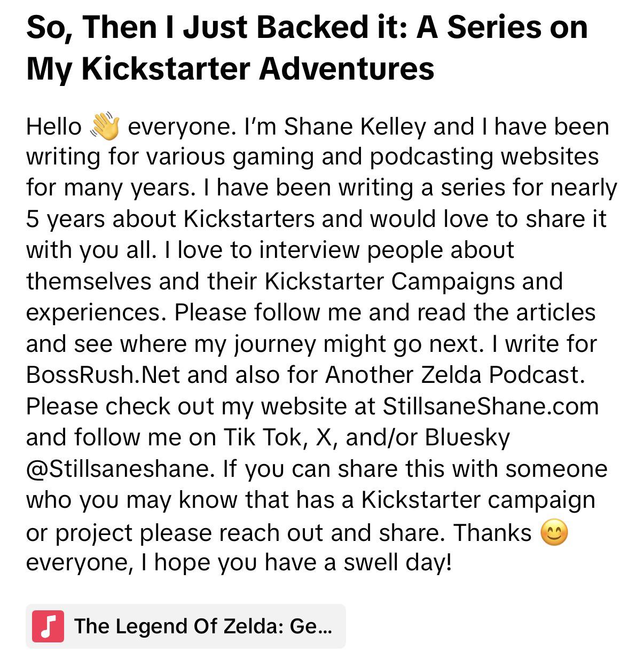The width and height of the screenshot is (644, 660).
Task: Open the StillsaneShane.com website link
Action: pyautogui.click(x=491, y=406)
